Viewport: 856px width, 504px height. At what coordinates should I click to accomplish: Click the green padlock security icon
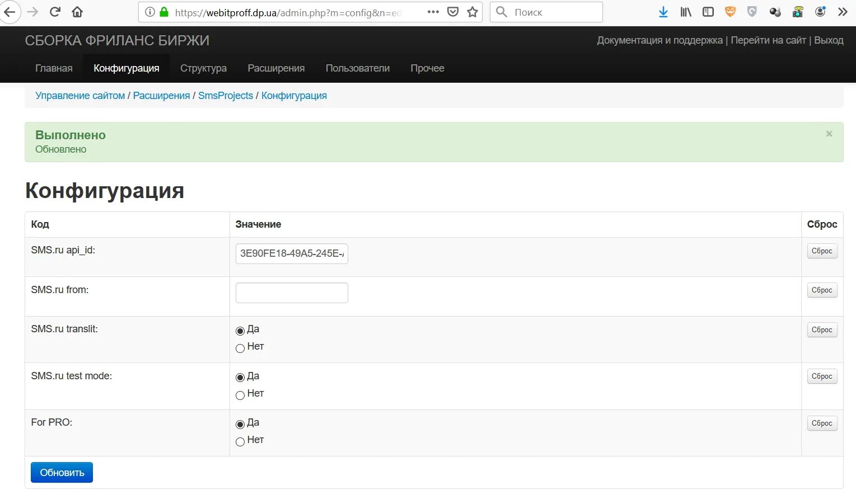[x=164, y=12]
